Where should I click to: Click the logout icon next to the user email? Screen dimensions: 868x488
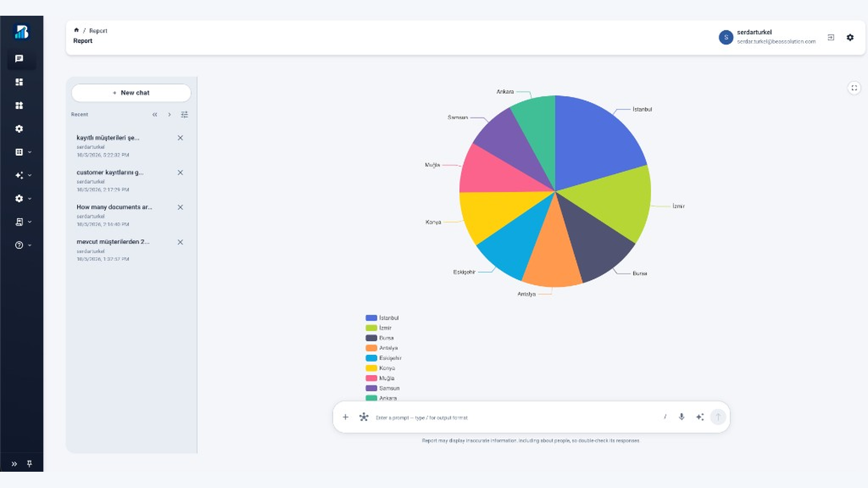(831, 37)
